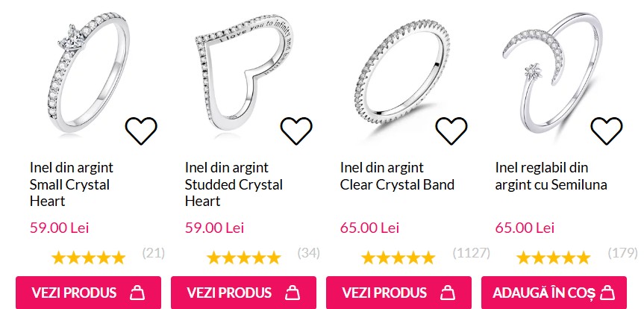Screen dimensions: 644x309
Task: Toggle wishlist heart for Semiluna ring
Action: click(x=606, y=131)
